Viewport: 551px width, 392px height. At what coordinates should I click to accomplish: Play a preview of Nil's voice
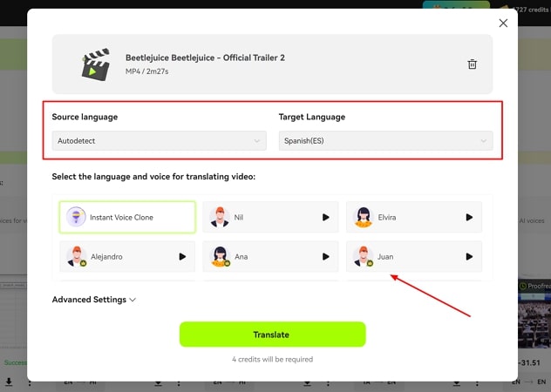pyautogui.click(x=326, y=218)
